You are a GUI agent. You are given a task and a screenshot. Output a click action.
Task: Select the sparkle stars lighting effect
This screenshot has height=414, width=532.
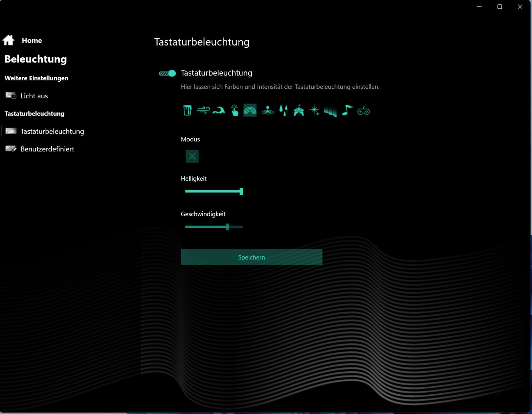pyautogui.click(x=314, y=110)
